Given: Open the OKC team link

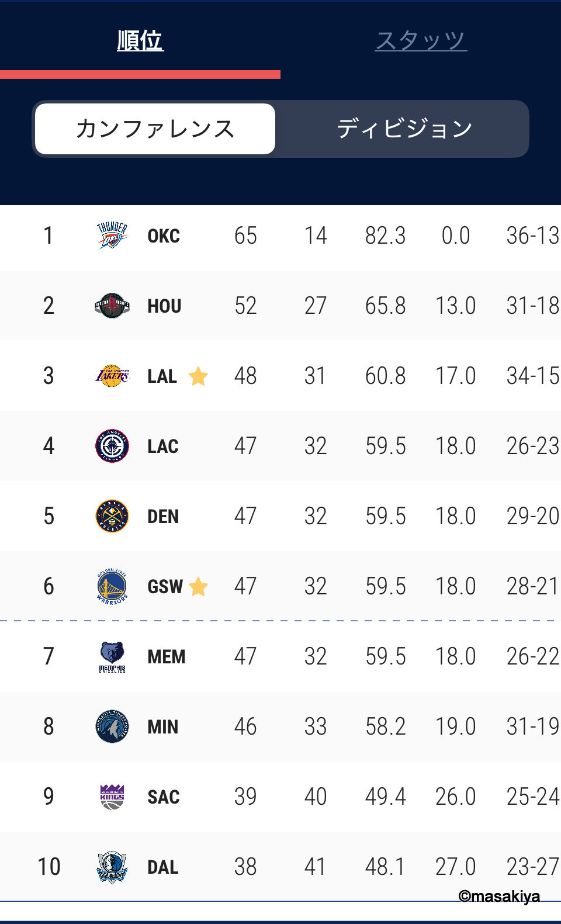Looking at the screenshot, I should point(164,236).
